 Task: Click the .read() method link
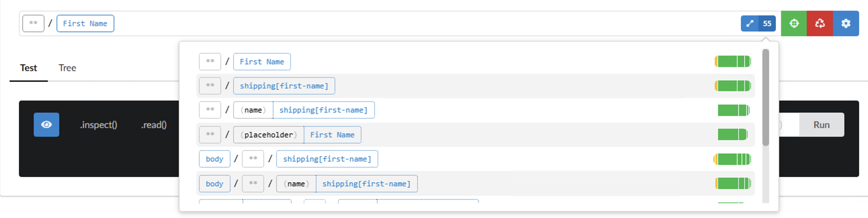coord(154,125)
